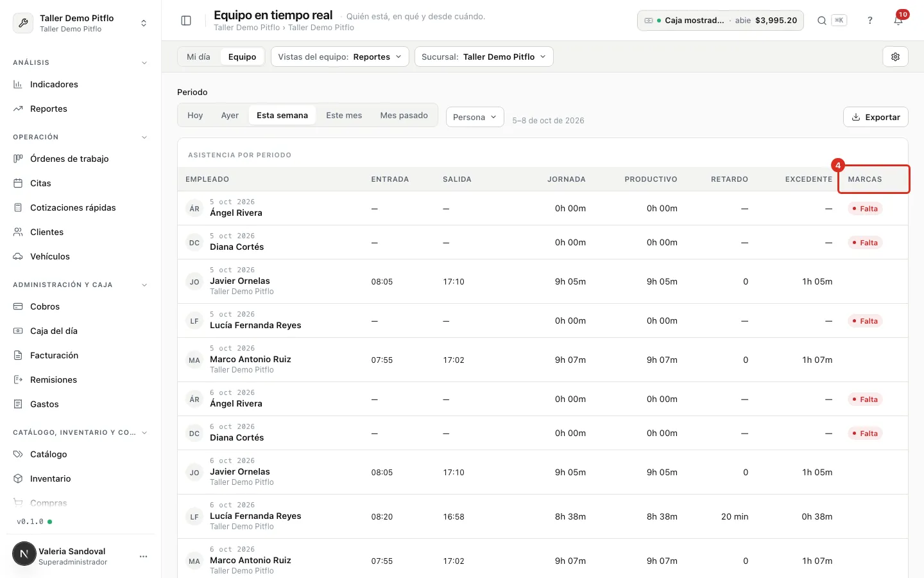Open Vehículos section
924x578 pixels.
(80, 256)
